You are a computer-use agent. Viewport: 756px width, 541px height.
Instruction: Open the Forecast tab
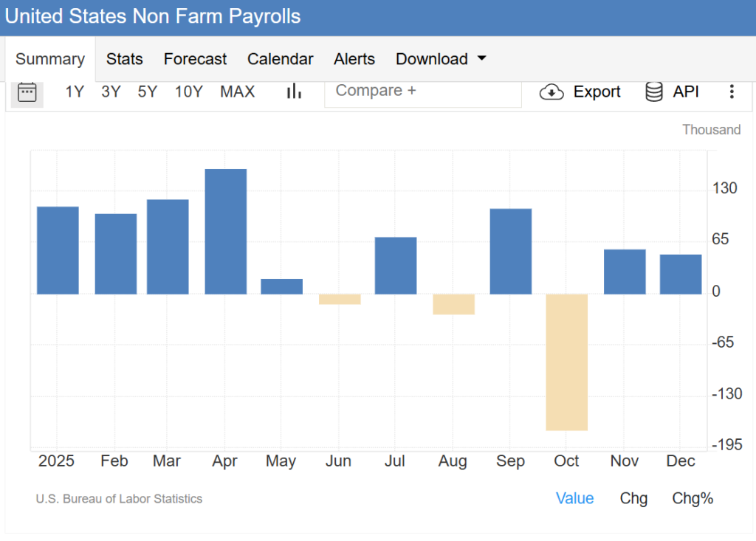[x=195, y=59]
